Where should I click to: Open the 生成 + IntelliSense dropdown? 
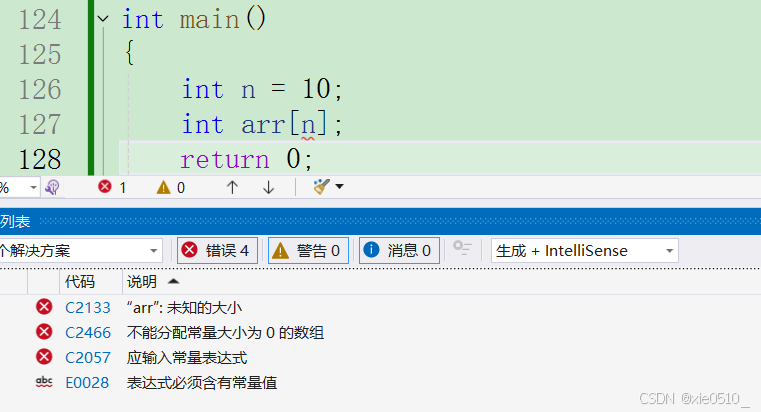pos(584,251)
